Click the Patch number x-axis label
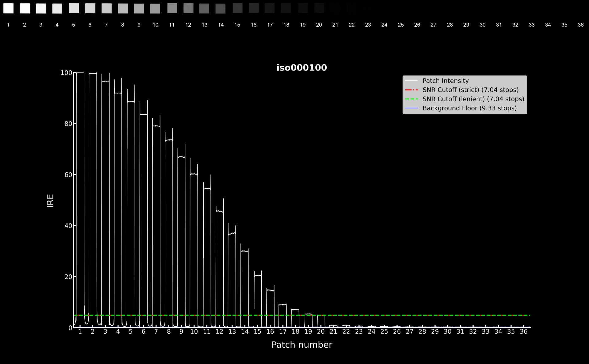Image resolution: width=589 pixels, height=364 pixels. [x=302, y=345]
